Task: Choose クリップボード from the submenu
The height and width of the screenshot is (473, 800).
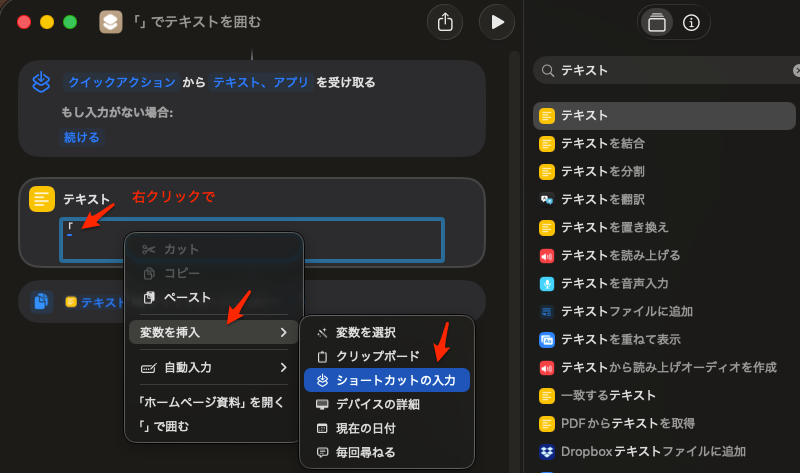Action: [387, 356]
